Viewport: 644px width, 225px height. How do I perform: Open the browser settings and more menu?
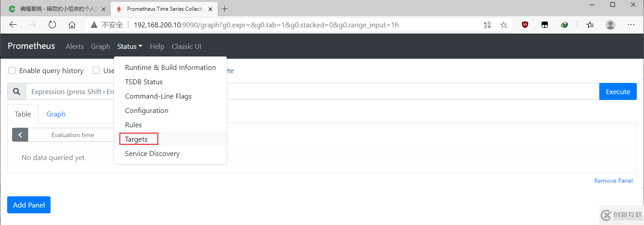(631, 25)
